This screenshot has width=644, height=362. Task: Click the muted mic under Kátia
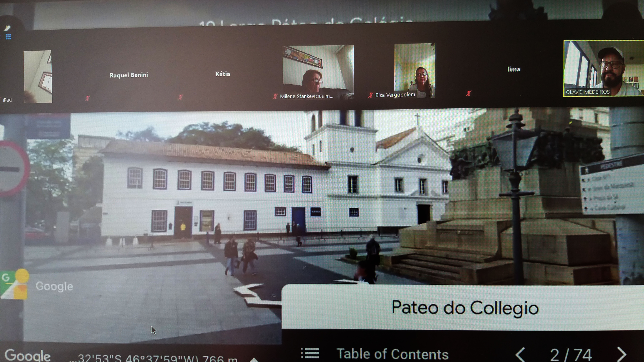point(181,97)
